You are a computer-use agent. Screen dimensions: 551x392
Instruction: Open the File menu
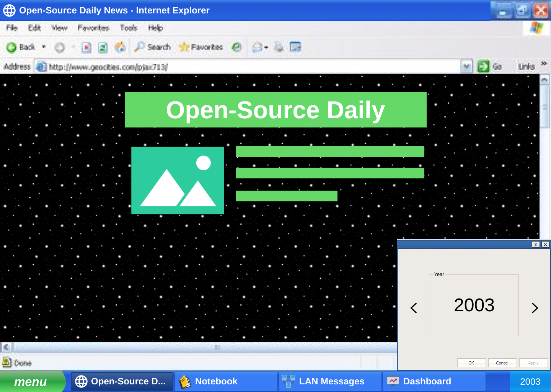click(x=12, y=28)
